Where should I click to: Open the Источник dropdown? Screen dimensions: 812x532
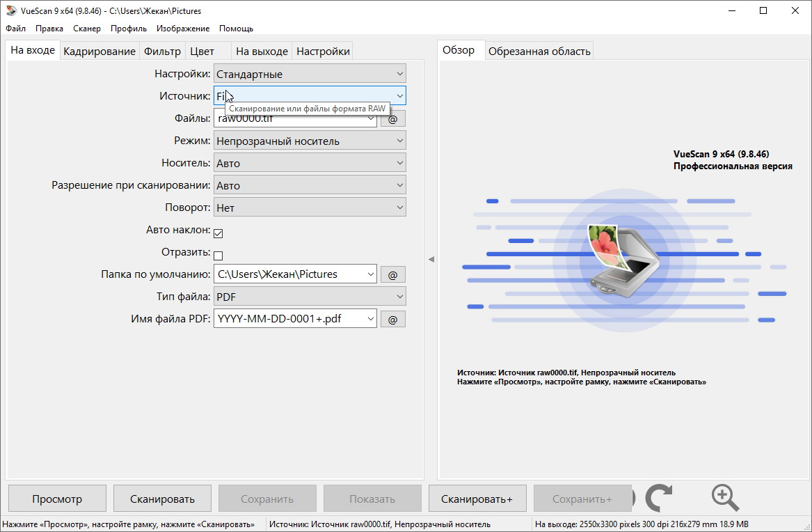pyautogui.click(x=310, y=96)
